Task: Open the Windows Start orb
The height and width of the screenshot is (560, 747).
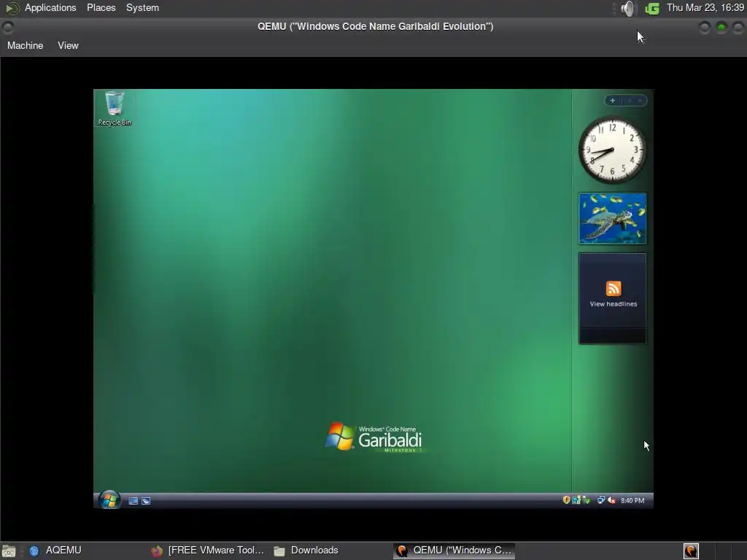Action: point(109,500)
